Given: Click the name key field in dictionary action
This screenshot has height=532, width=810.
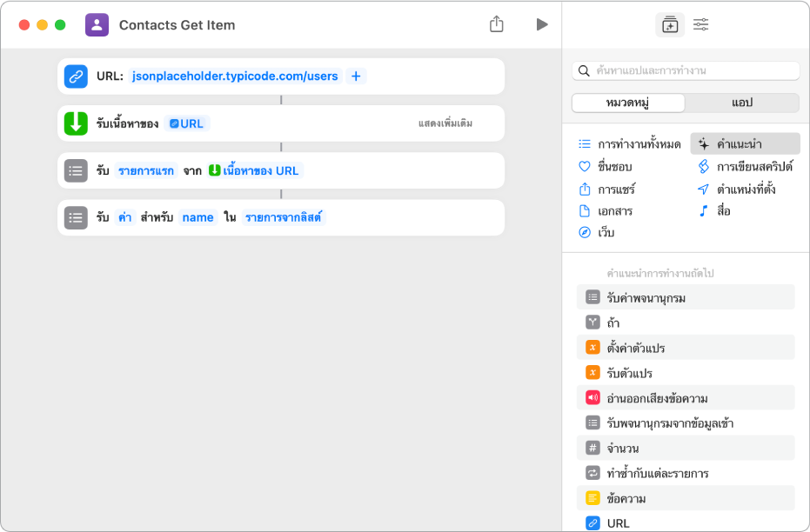Looking at the screenshot, I should tap(197, 217).
